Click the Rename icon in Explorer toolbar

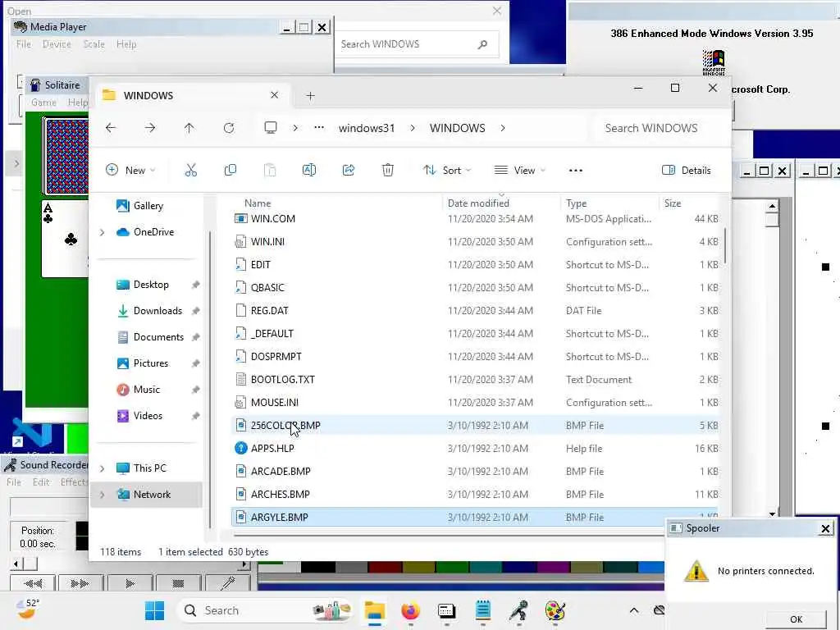(309, 171)
